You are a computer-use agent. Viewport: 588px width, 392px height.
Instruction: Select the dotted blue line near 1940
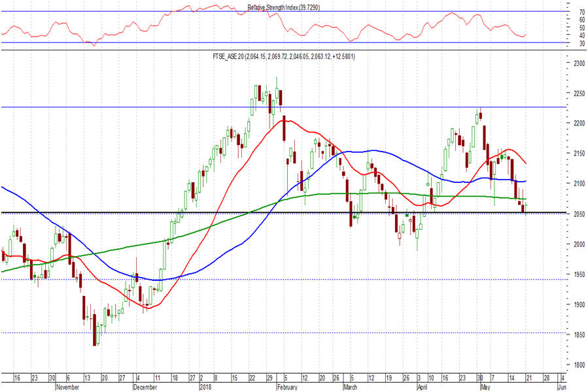tap(283, 279)
